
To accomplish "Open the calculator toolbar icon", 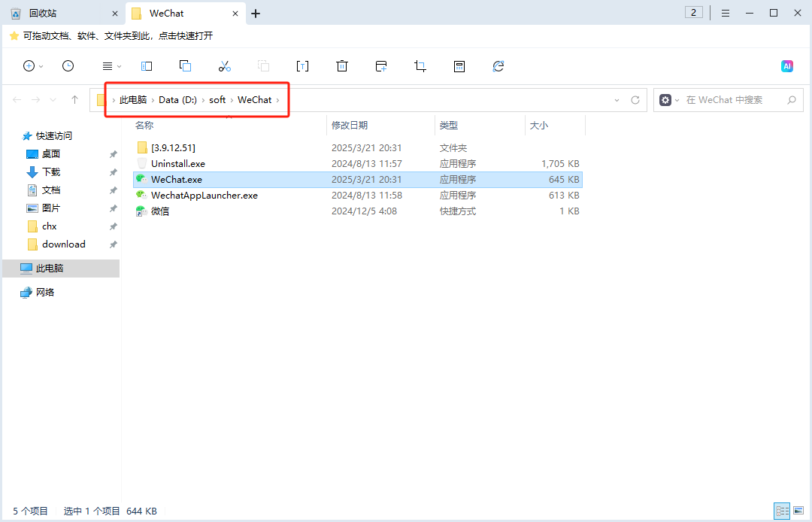I will [459, 65].
